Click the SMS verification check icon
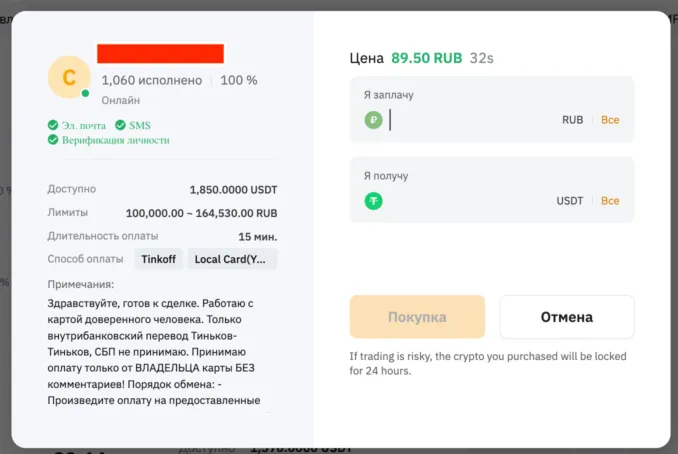Image resolution: width=678 pixels, height=454 pixels. click(x=120, y=125)
